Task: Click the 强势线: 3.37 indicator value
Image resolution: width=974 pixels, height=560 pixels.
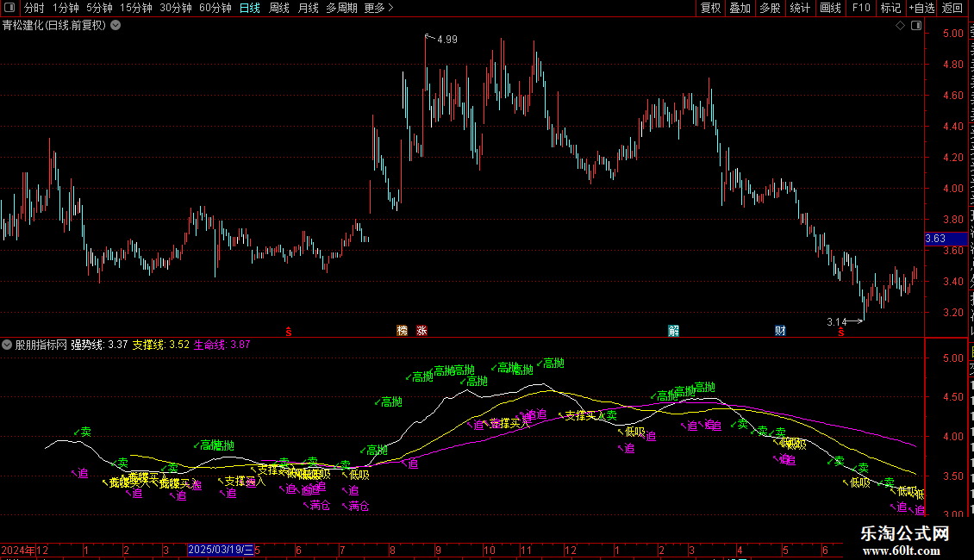Action: coord(99,345)
